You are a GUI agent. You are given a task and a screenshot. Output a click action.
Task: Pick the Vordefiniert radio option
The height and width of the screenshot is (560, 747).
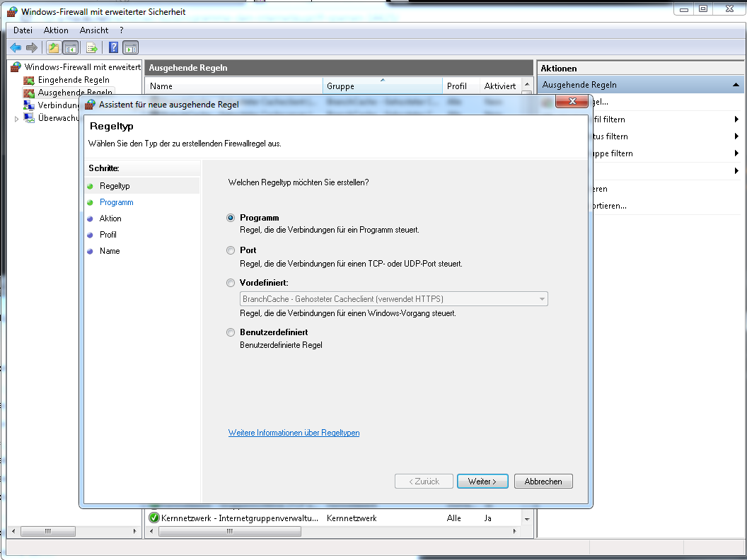click(x=231, y=283)
